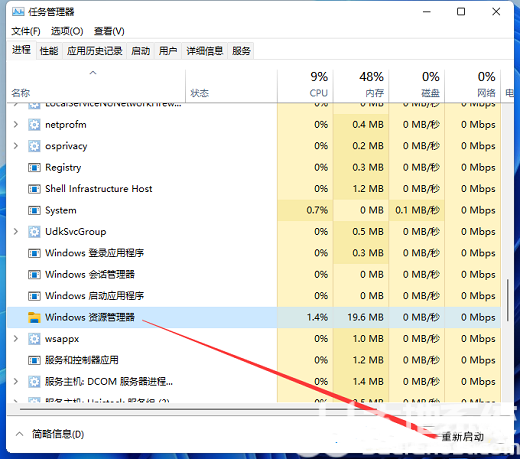
Task: Switch to the 启动 tab
Action: coord(140,51)
